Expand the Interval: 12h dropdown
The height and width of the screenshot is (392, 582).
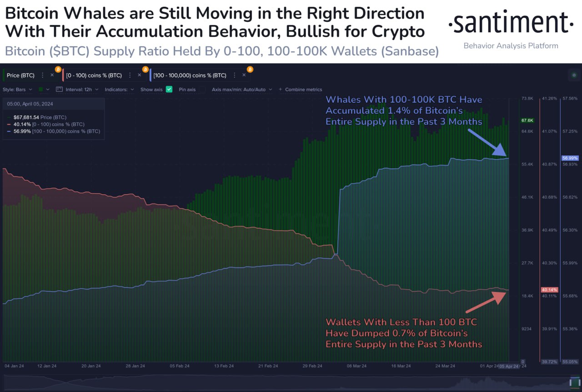82,90
